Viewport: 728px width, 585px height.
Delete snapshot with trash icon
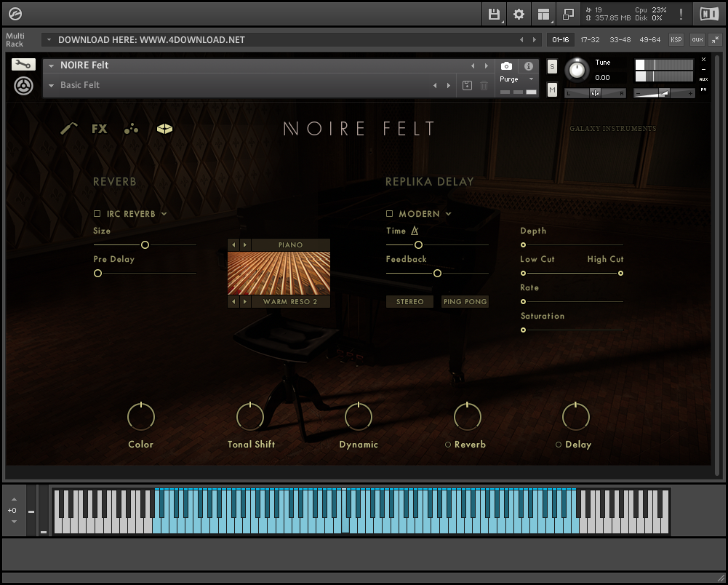coord(484,85)
